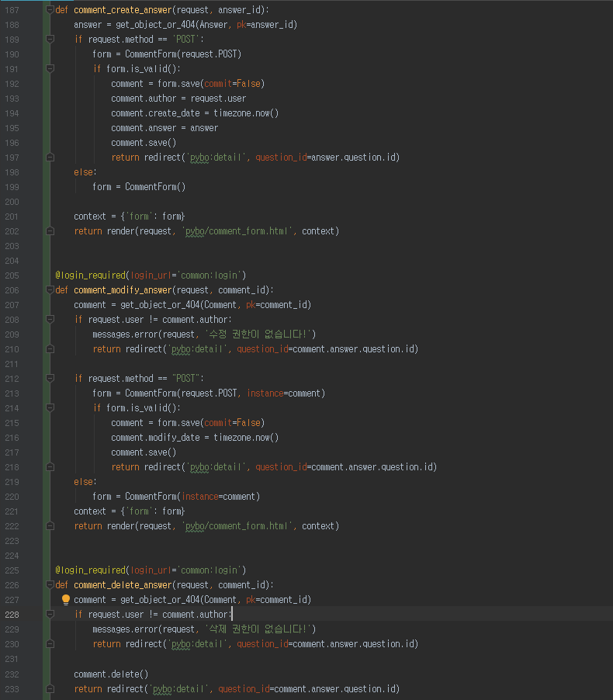Click line number 233 in the gutter
613x700 pixels.
(12, 689)
